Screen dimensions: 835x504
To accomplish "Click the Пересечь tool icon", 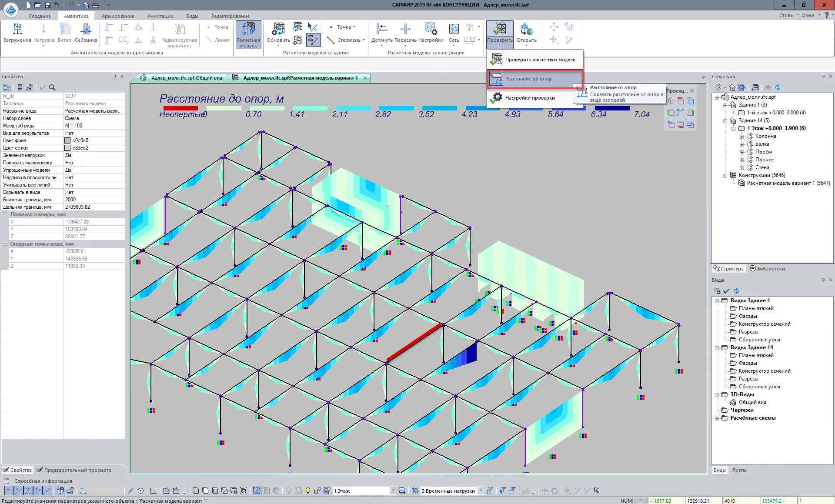I will pyautogui.click(x=405, y=30).
